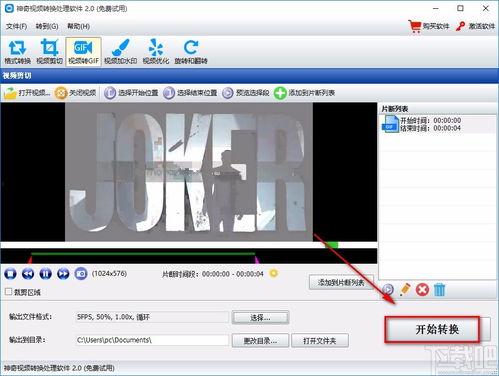Image resolution: width=499 pixels, height=376 pixels.
Task: Take a snapshot with camera icon
Action: pos(81,274)
